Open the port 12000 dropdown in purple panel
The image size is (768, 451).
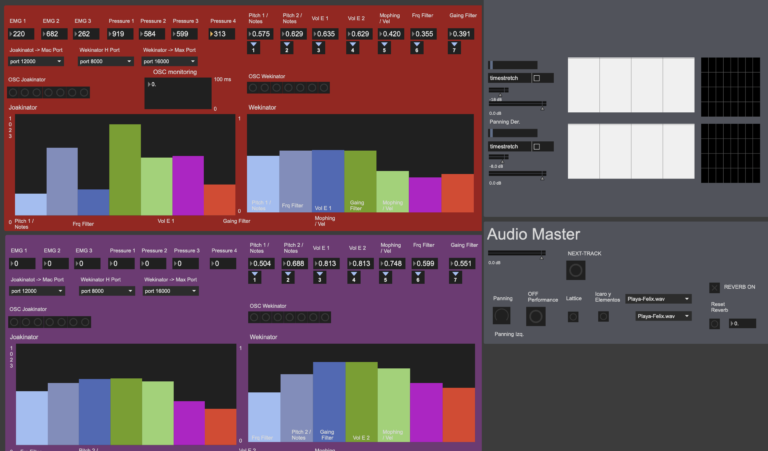(37, 291)
